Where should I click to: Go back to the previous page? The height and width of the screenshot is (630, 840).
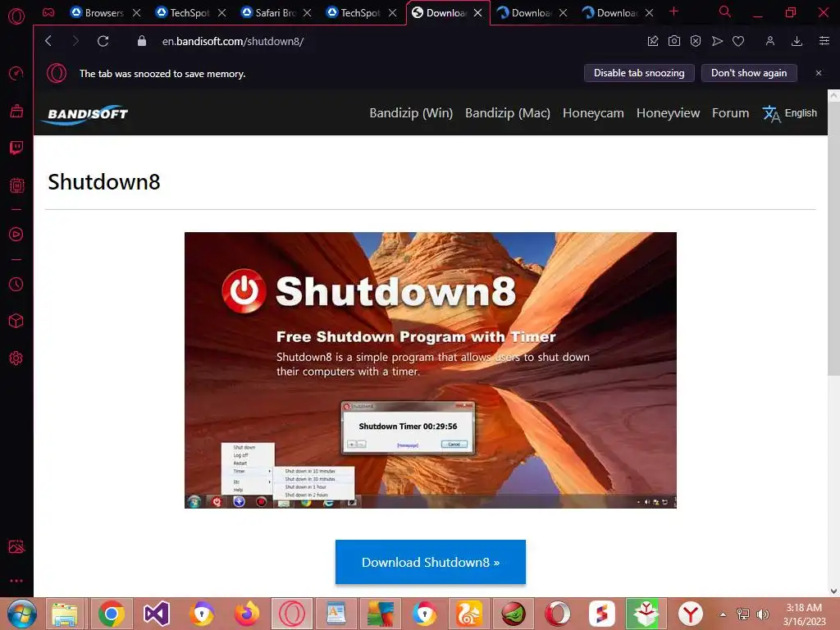pos(48,41)
